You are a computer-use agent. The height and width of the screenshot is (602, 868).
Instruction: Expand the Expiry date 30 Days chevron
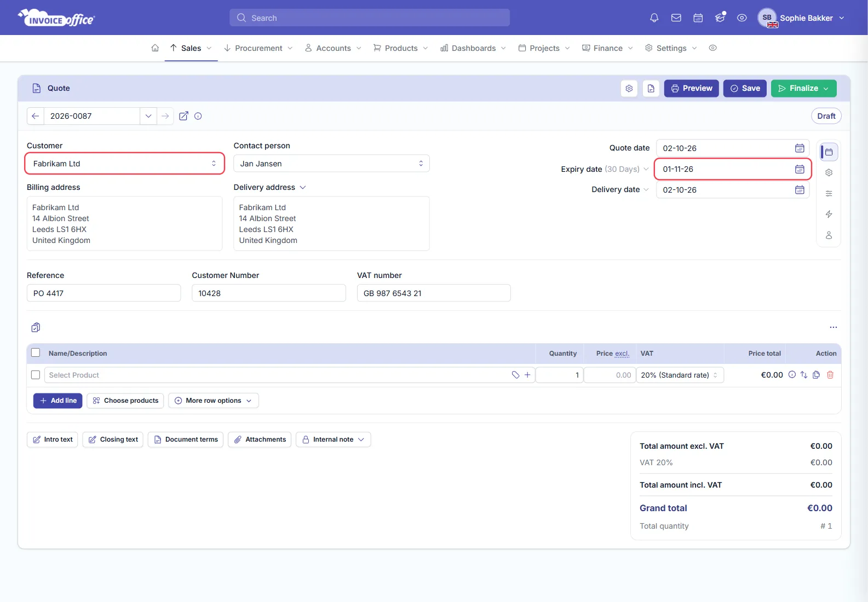pos(646,169)
